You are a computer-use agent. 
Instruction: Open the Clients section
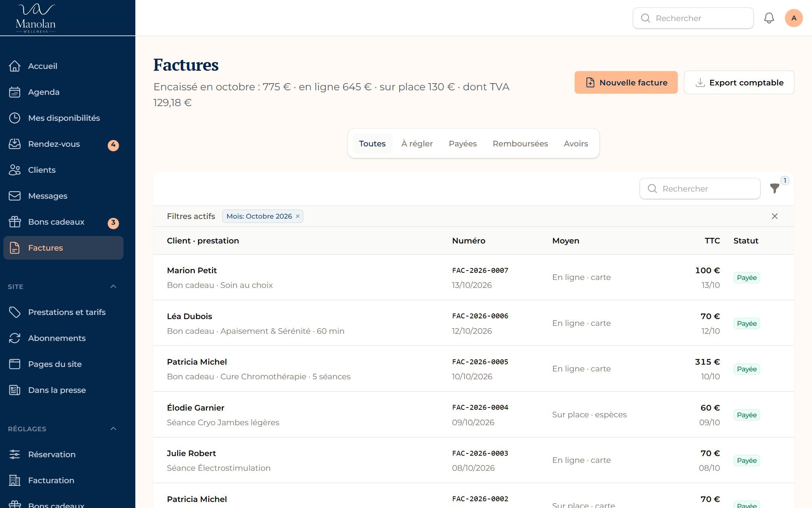click(63, 170)
